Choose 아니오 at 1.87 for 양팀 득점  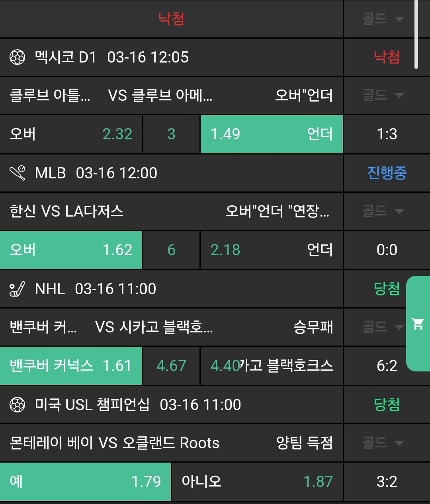[257, 482]
